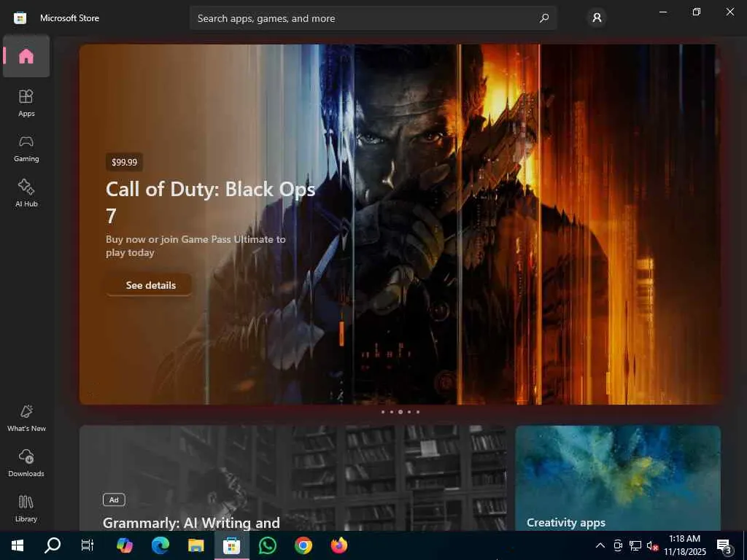Viewport: 747px width, 560px height.
Task: Open the AI Hub section
Action: point(26,193)
